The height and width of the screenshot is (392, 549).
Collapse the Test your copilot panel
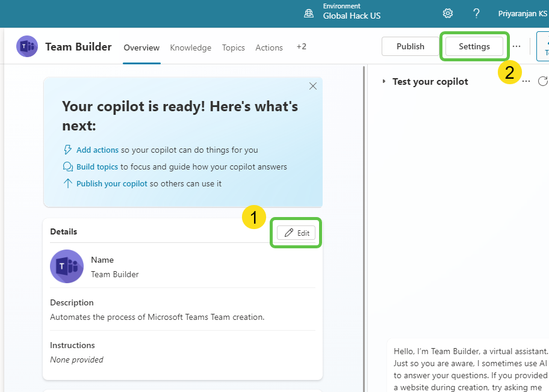[x=384, y=81]
